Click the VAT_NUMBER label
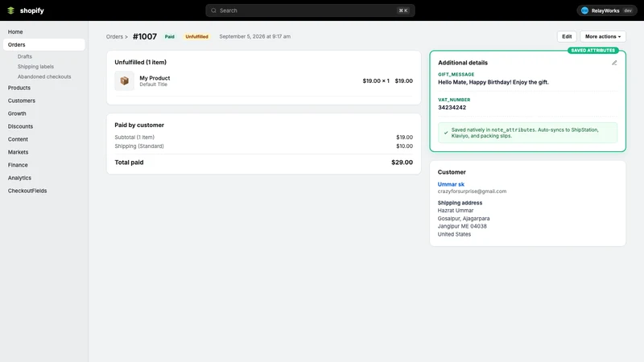The width and height of the screenshot is (644, 362). tap(454, 100)
